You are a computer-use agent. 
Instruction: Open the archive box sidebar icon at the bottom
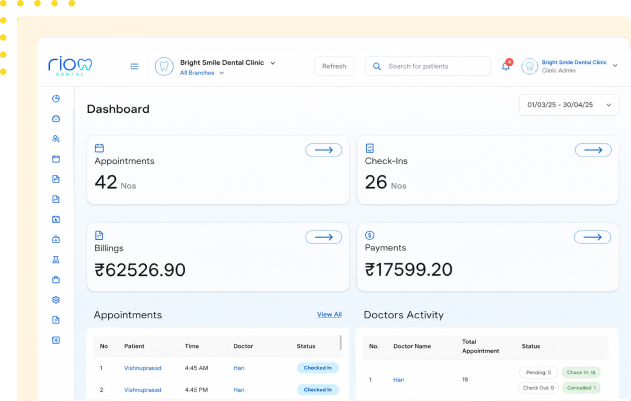click(x=56, y=340)
